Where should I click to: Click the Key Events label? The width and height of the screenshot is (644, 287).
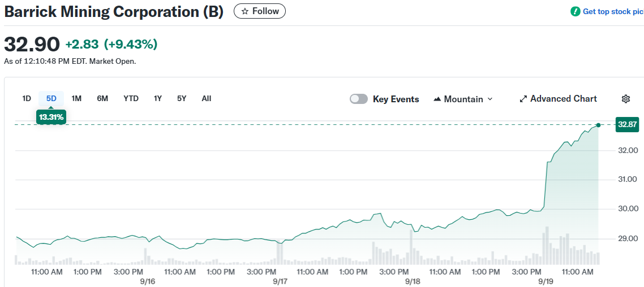click(x=396, y=99)
